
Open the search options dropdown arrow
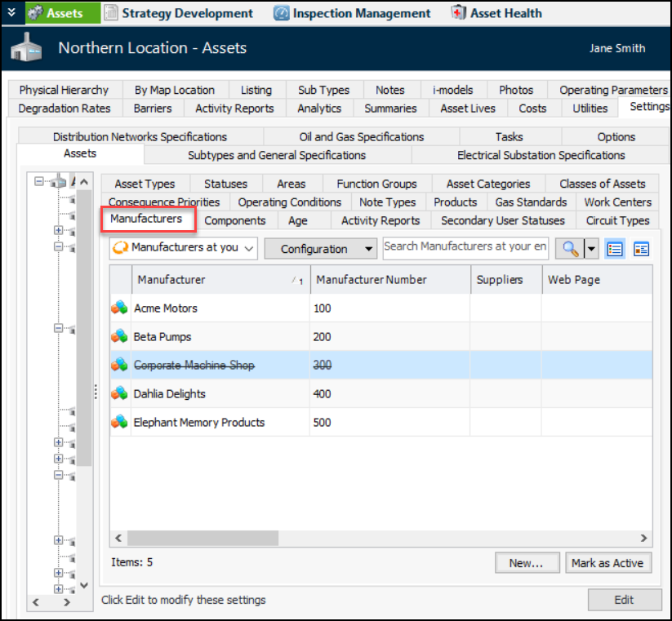(591, 249)
